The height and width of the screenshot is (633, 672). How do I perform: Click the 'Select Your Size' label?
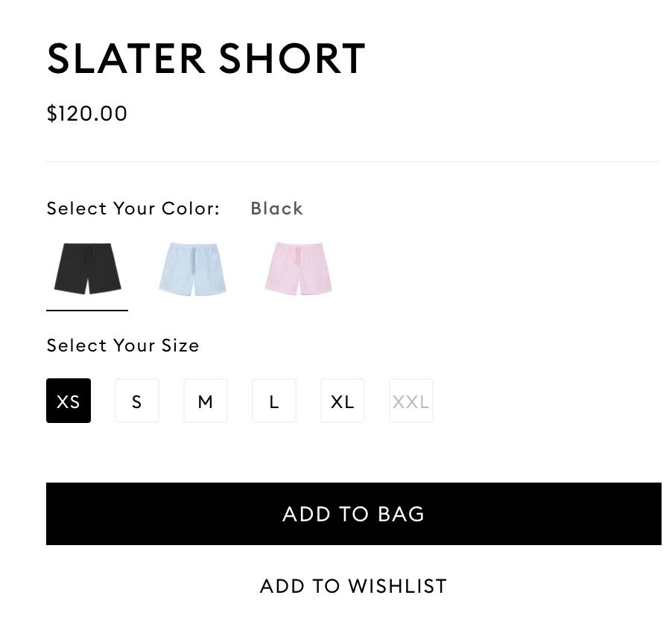pyautogui.click(x=123, y=346)
